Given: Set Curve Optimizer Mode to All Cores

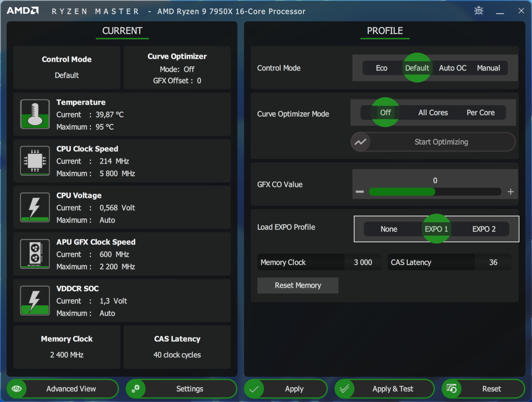Looking at the screenshot, I should click(x=433, y=112).
